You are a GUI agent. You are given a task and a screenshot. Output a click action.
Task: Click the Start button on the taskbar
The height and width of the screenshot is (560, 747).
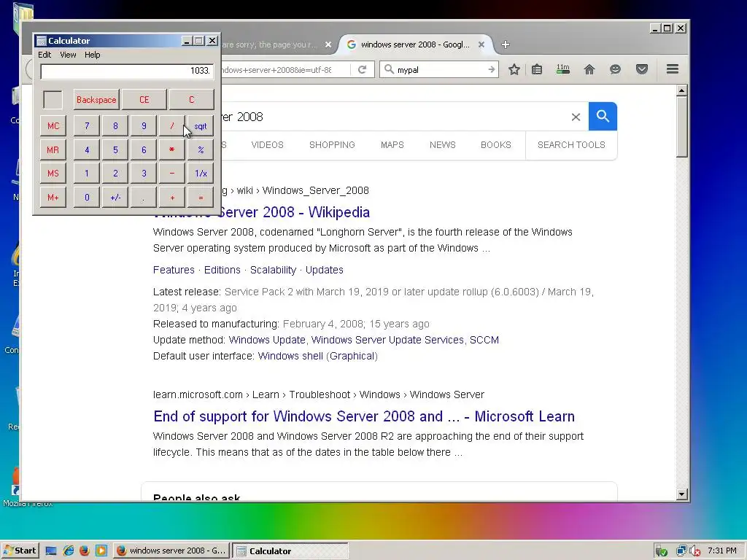[20, 551]
